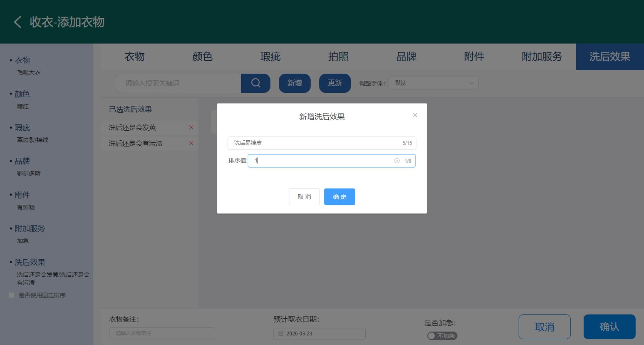Switch to the 瑕疵 tab

pos(270,57)
